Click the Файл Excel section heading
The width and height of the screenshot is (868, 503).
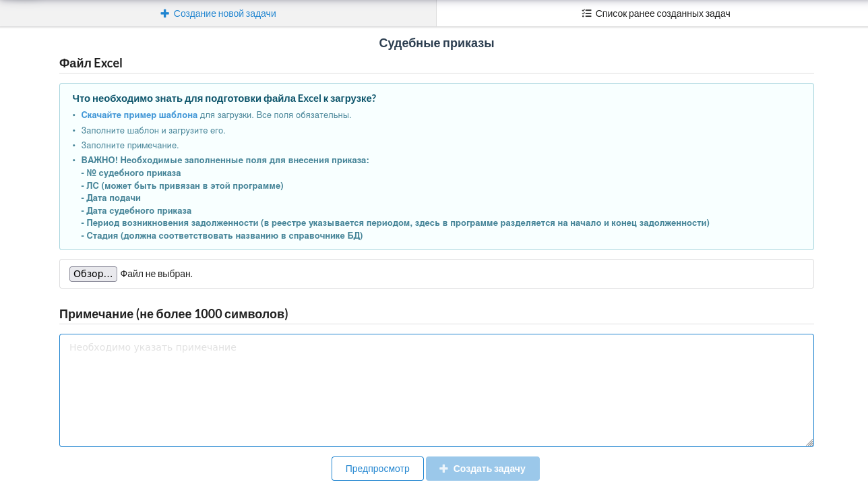[91, 63]
